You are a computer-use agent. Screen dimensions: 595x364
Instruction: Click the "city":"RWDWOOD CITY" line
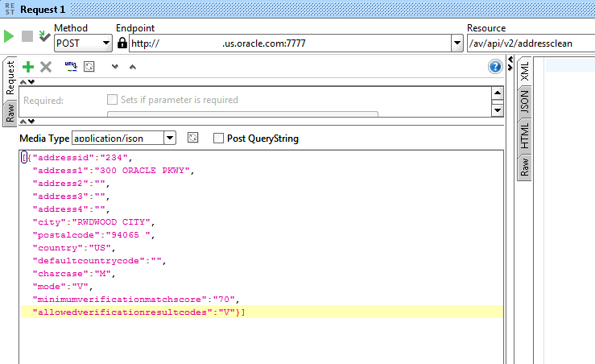click(x=93, y=222)
